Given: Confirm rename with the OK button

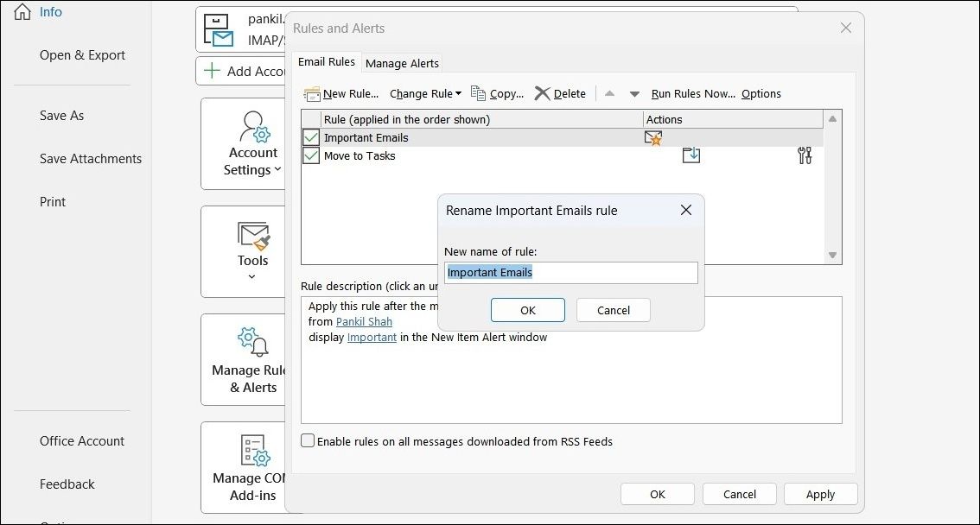Looking at the screenshot, I should click(x=527, y=309).
